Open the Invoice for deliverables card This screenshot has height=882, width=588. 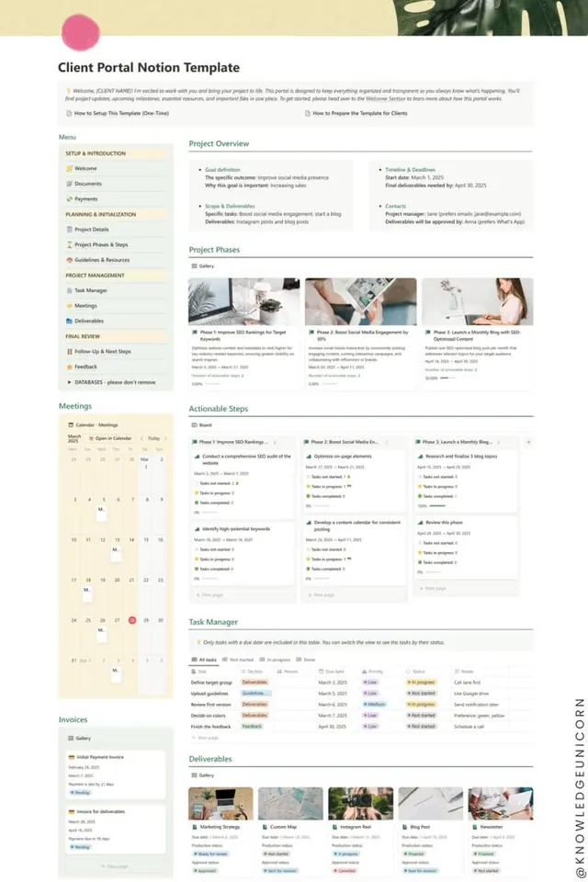click(116, 829)
